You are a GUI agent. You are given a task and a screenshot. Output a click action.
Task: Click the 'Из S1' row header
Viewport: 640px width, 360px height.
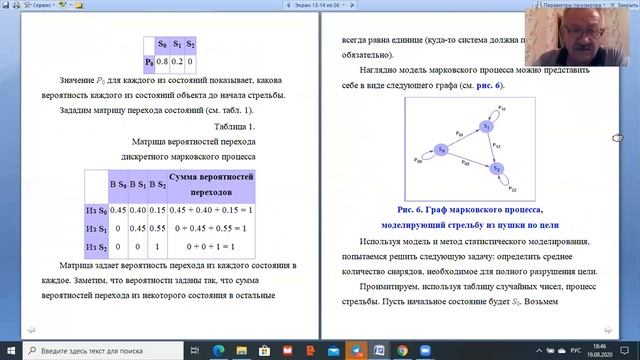tap(96, 229)
